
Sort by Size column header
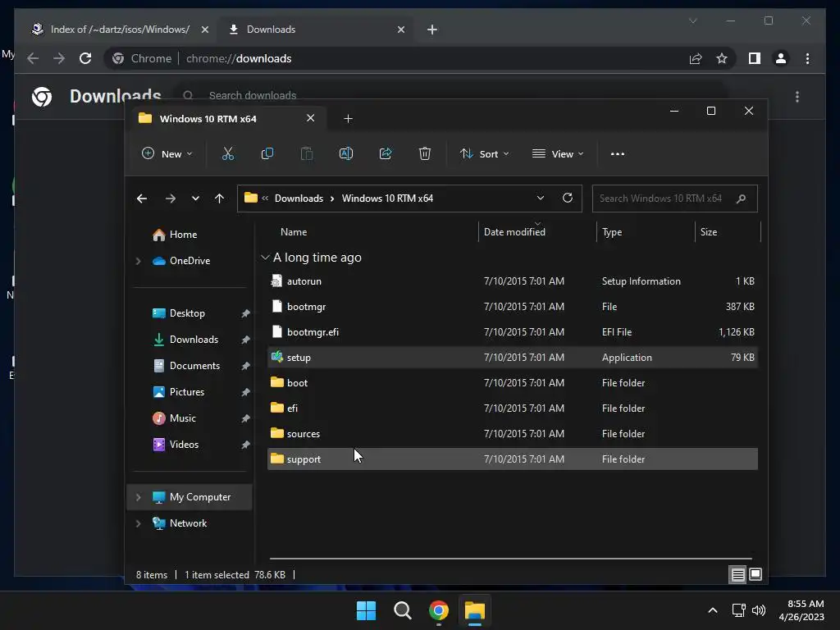pyautogui.click(x=708, y=232)
